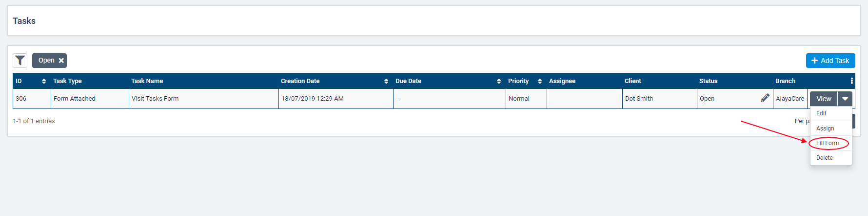Select Edit from the dropdown menu

click(821, 113)
